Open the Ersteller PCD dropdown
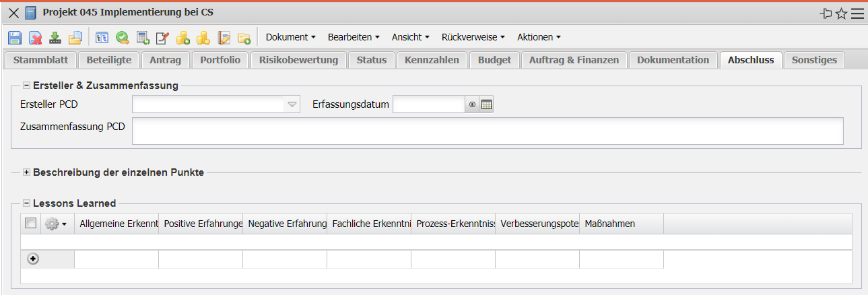 pyautogui.click(x=292, y=104)
